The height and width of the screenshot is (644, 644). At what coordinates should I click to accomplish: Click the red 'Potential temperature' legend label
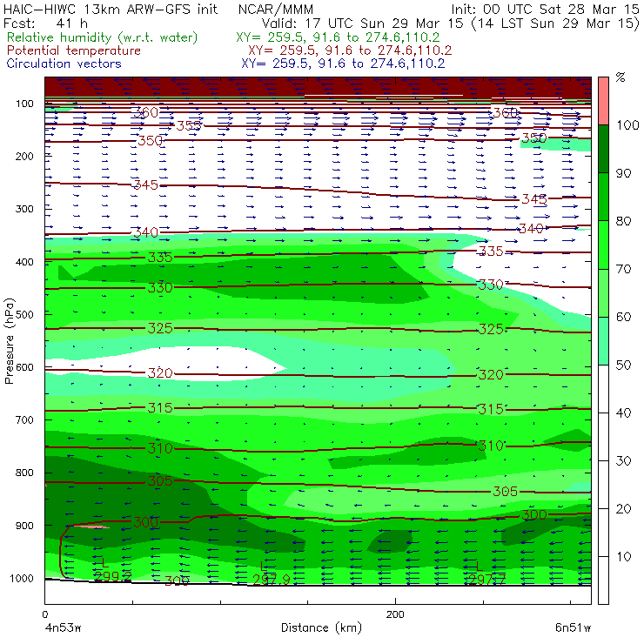(73, 50)
